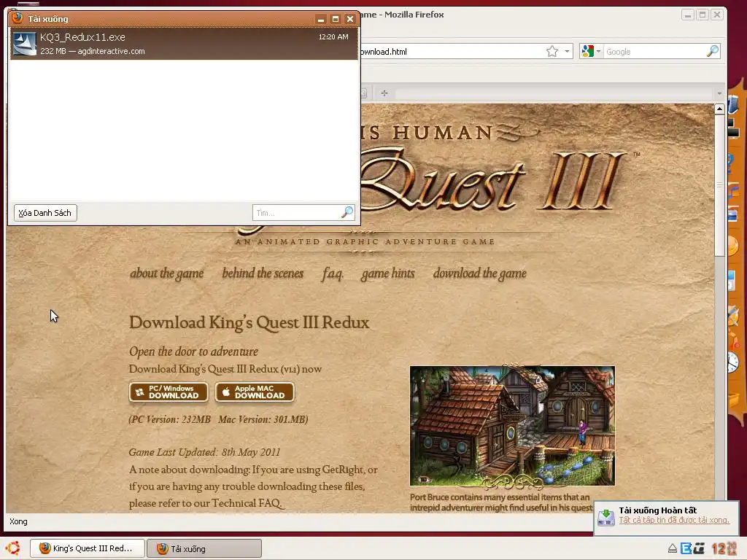
Task: Open a new tab with the plus button
Action: [384, 93]
